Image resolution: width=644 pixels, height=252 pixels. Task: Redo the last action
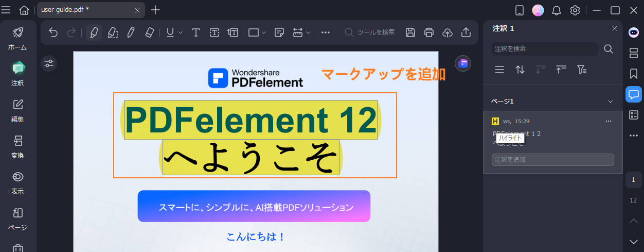[x=71, y=32]
